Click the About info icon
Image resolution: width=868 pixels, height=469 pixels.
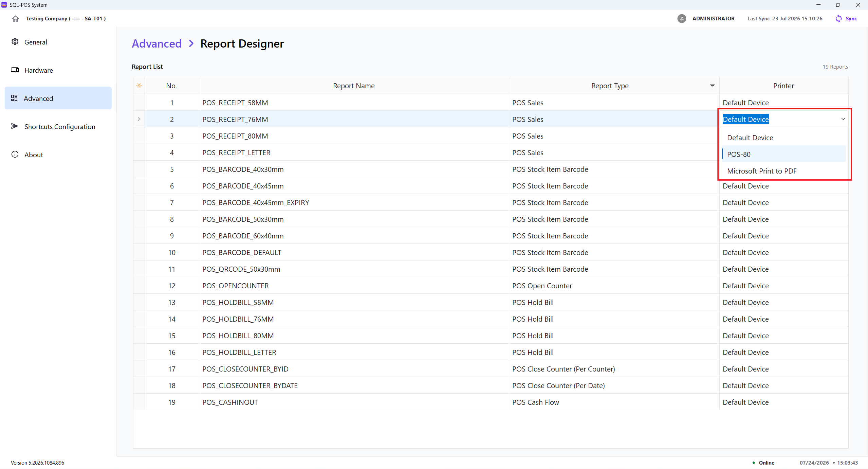click(x=15, y=155)
